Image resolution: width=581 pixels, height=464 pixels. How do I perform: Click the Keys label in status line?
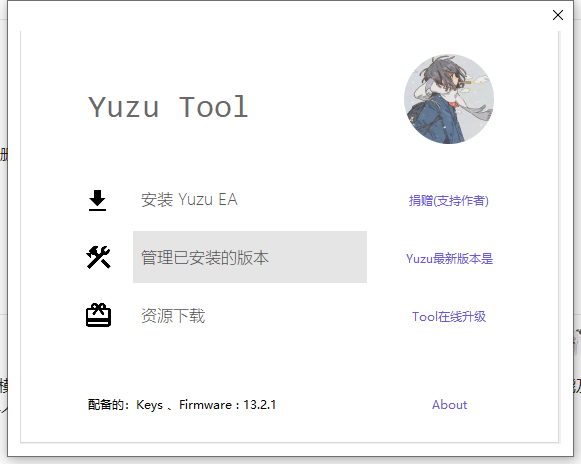(149, 405)
